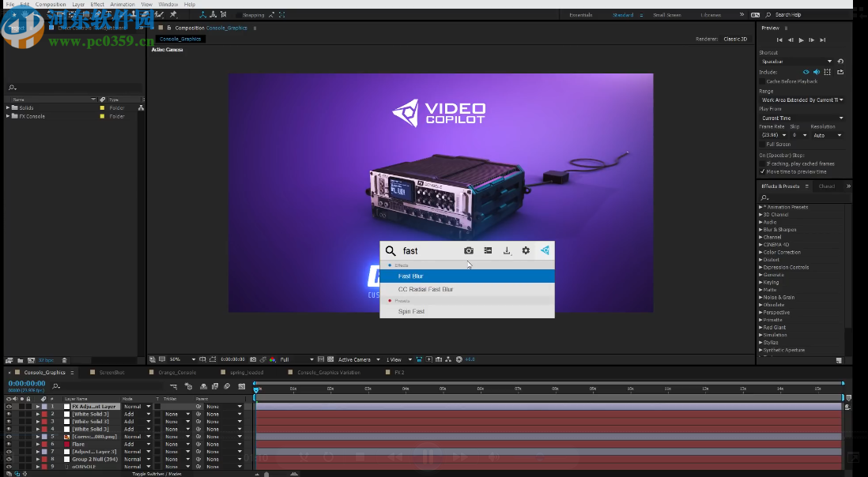Click the Play button in the Preview panel
Viewport: 868px width, 477px height.
tap(802, 39)
